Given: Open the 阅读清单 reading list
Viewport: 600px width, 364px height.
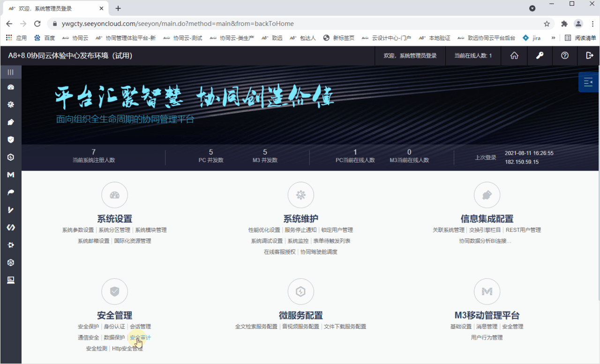Looking at the screenshot, I should [x=581, y=38].
